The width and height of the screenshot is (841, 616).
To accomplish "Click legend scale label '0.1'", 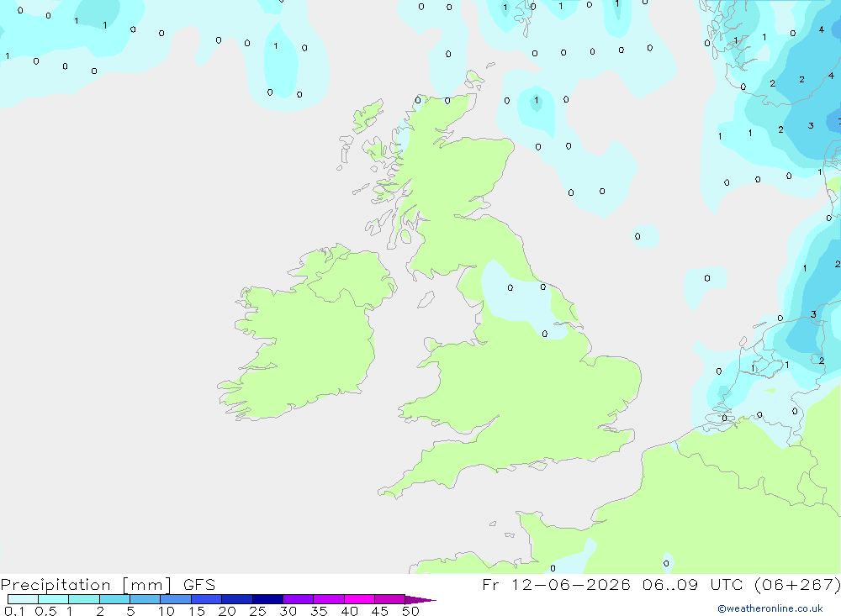I will click(x=14, y=611).
